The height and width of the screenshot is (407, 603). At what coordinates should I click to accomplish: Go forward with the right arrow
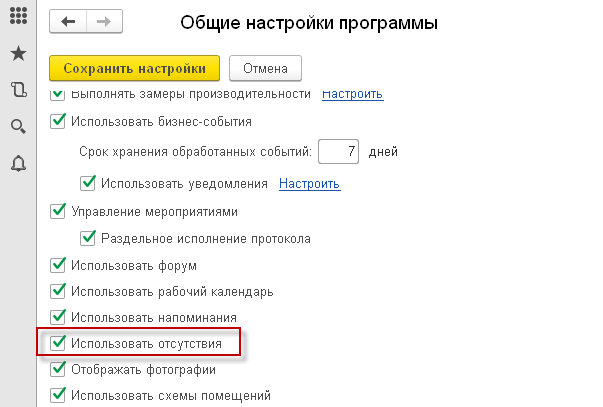(101, 21)
